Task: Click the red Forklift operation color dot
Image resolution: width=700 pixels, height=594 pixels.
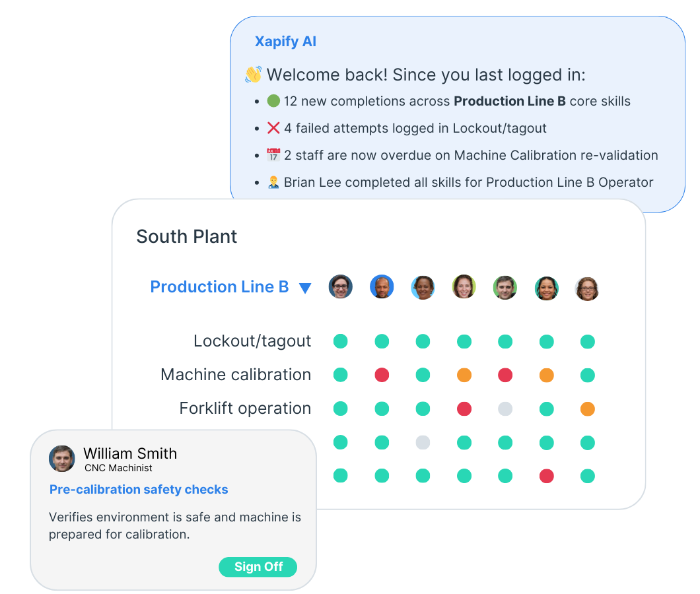Action: coord(464,409)
